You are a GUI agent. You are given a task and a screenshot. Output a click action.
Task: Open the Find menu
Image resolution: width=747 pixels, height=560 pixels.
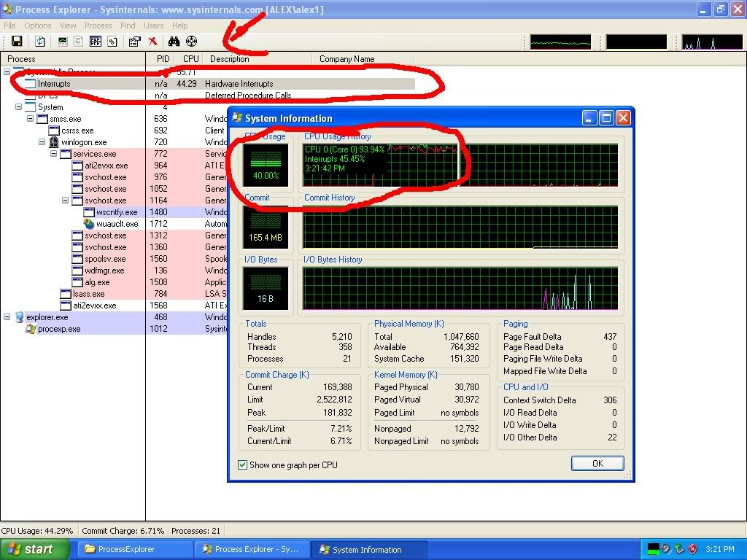point(128,25)
